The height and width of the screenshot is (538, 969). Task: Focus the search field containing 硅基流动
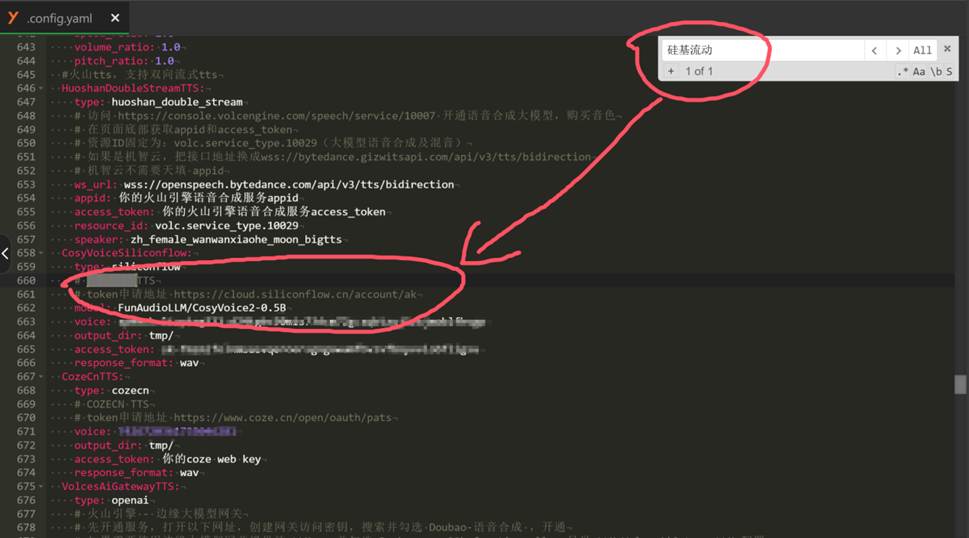(760, 50)
